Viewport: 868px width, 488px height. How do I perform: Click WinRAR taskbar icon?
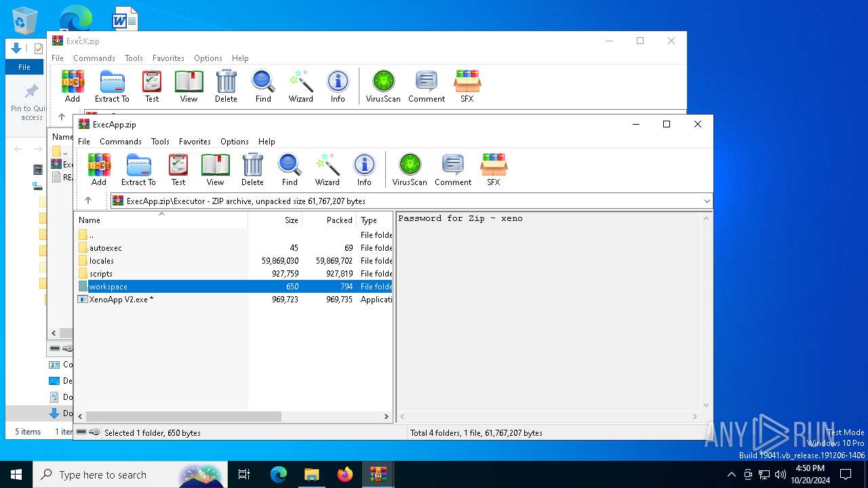pos(378,474)
